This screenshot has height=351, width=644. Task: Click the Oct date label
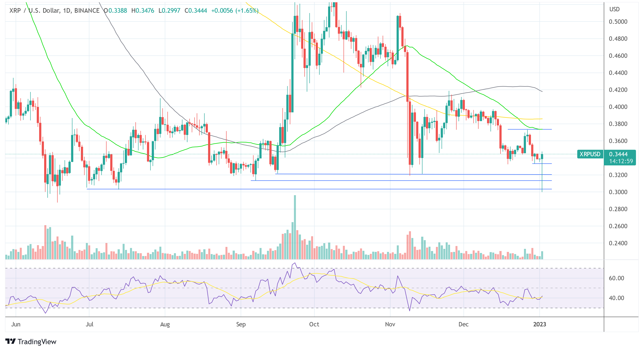(314, 324)
